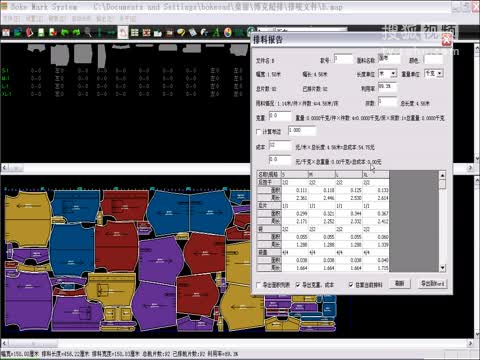Click the green redo arrow icon
480x360 pixels.
76,32
